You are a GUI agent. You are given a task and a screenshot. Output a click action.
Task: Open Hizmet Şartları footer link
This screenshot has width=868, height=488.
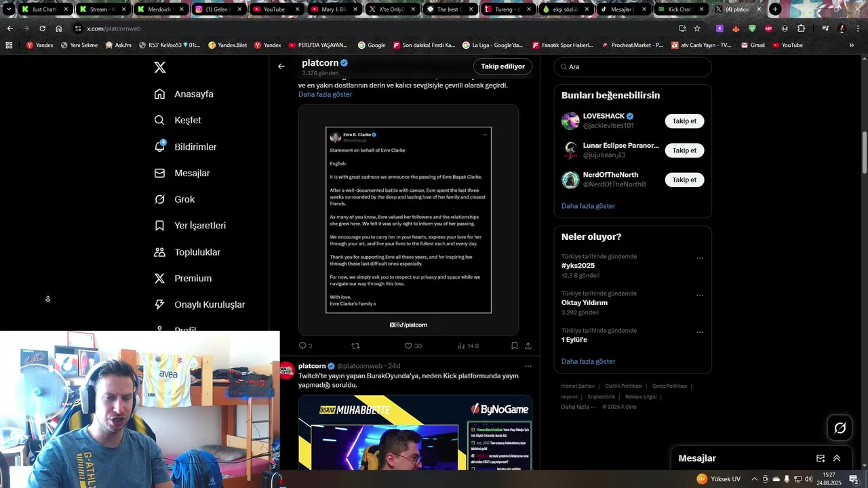(578, 386)
